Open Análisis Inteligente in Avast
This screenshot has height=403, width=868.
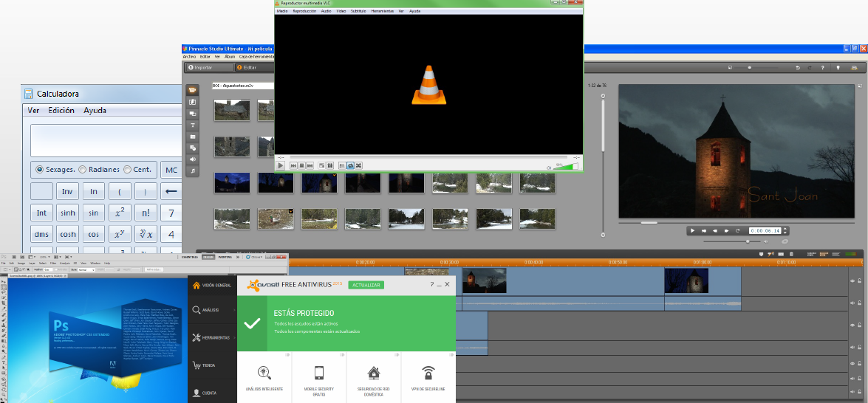[x=264, y=377]
